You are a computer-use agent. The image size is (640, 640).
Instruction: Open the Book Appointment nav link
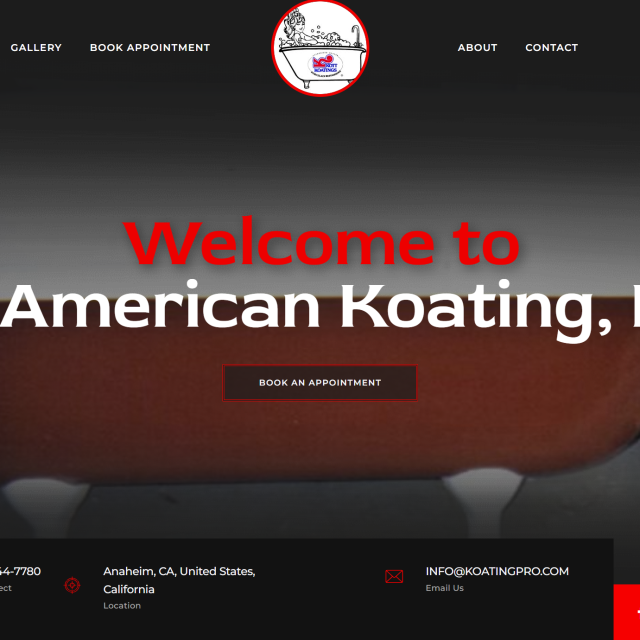(x=150, y=48)
